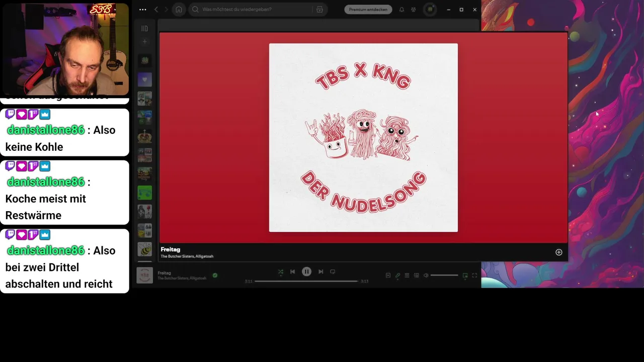Toggle the miniplayer icon

465,276
